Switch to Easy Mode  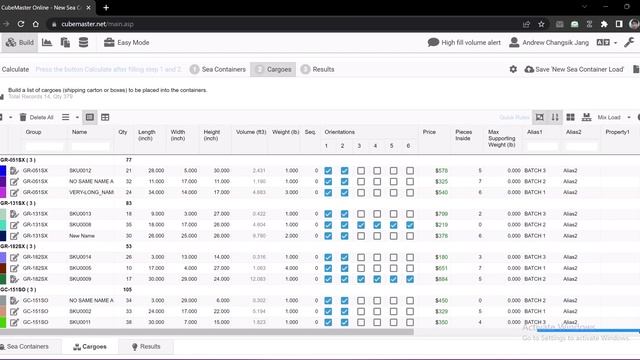pyautogui.click(x=127, y=42)
